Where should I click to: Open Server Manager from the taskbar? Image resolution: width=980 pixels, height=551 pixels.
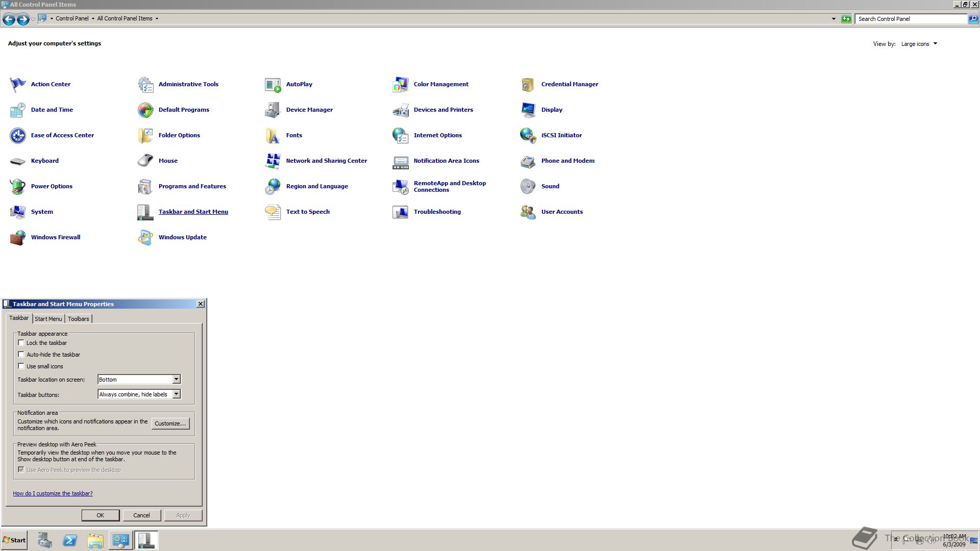(44, 540)
